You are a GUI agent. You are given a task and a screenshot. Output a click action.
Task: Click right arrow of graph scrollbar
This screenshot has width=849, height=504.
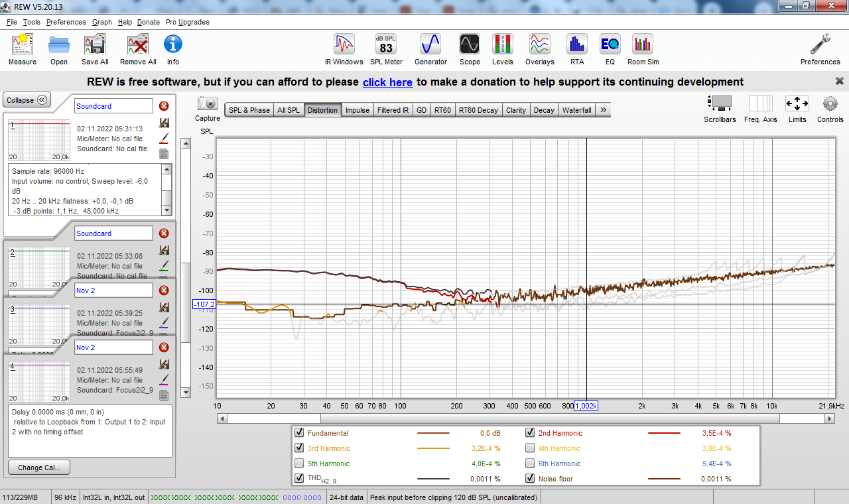(x=830, y=418)
